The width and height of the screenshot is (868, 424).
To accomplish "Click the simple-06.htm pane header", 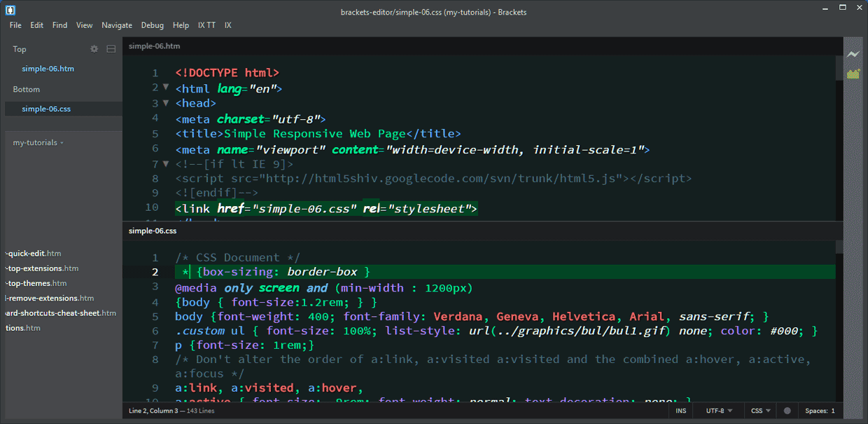I will pyautogui.click(x=155, y=46).
